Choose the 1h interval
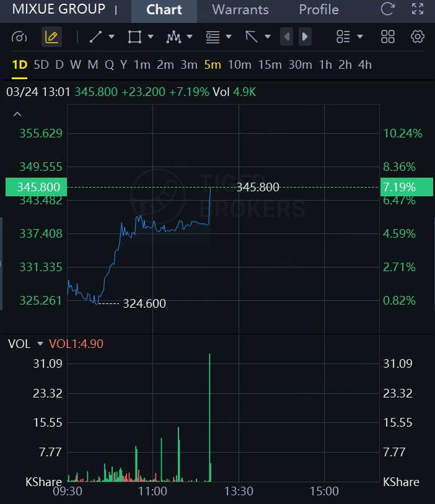Viewport: 435px width, 504px height. (325, 65)
